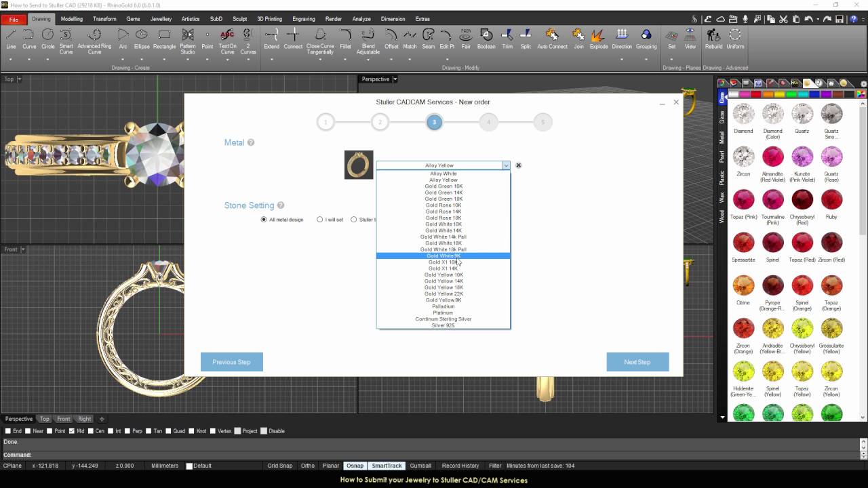
Task: Select the Offset tool
Action: tap(391, 39)
